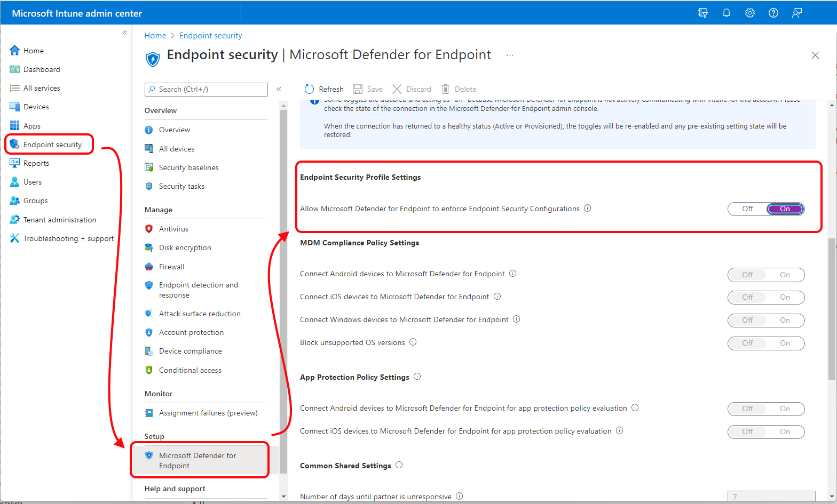Turn off Endpoint Security Configurations enforcement

pos(747,209)
